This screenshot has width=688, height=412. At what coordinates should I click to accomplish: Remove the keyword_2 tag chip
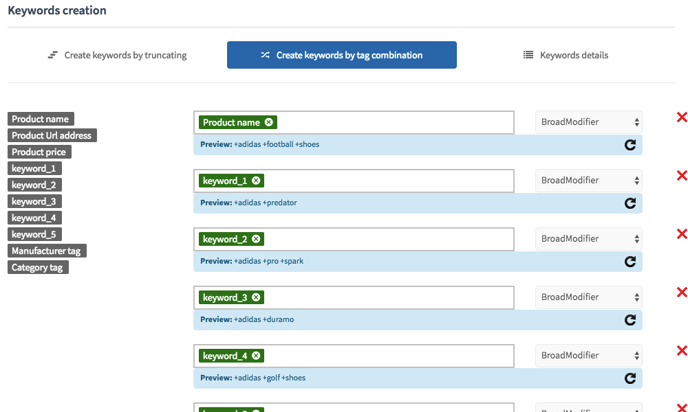(256, 239)
